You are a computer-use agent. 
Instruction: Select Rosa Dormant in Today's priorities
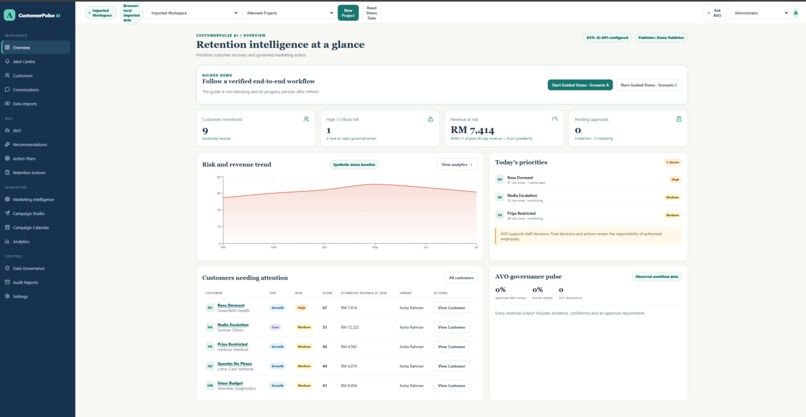588,179
